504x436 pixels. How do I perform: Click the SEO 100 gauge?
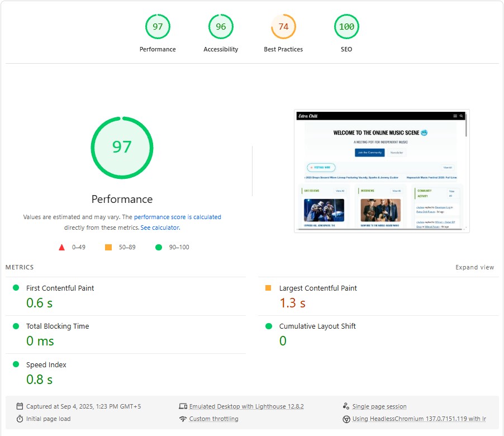tap(346, 26)
